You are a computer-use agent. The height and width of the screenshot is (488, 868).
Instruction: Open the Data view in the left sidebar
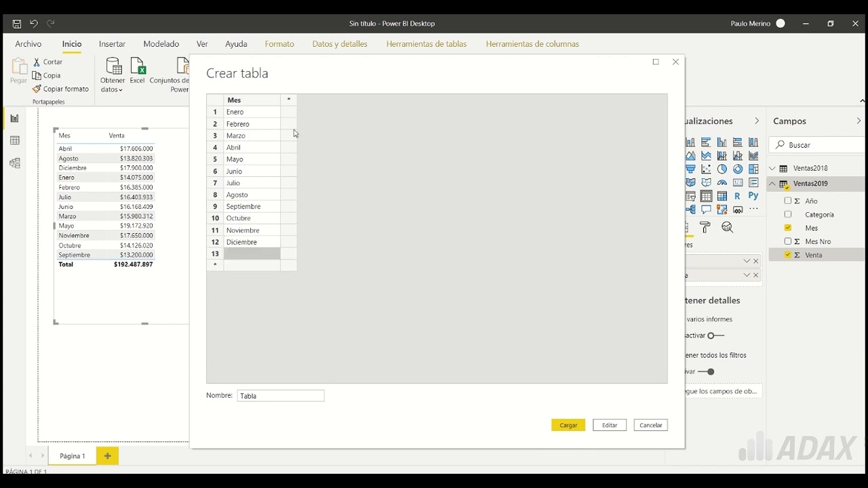pos(14,141)
